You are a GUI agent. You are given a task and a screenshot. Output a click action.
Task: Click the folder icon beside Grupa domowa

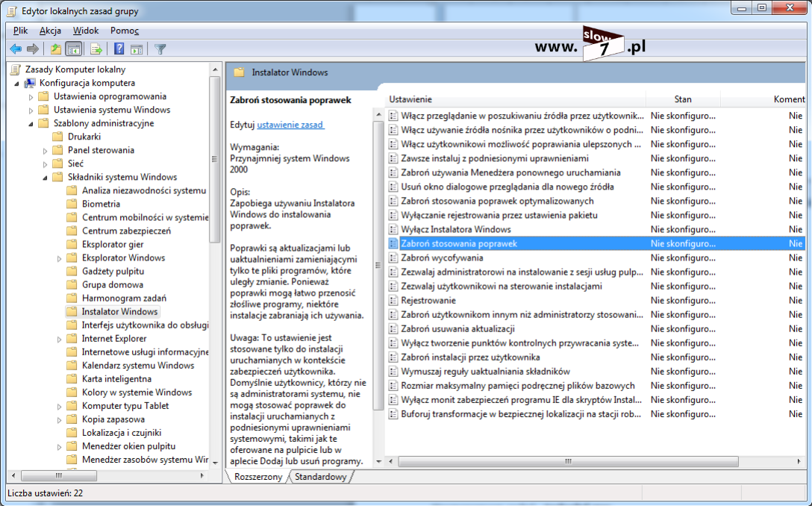coord(72,285)
